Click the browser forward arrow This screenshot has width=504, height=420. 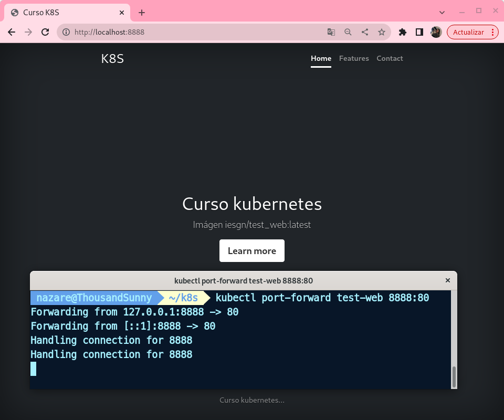click(28, 32)
